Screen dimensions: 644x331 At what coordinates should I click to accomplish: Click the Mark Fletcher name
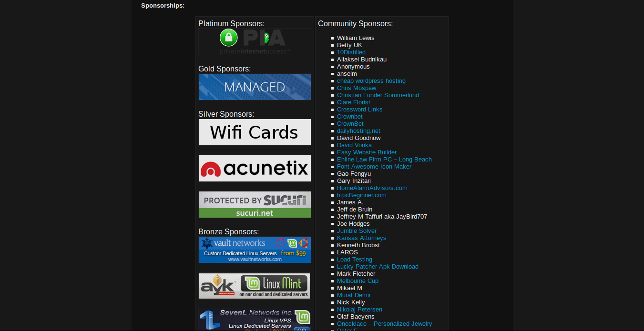click(x=356, y=274)
